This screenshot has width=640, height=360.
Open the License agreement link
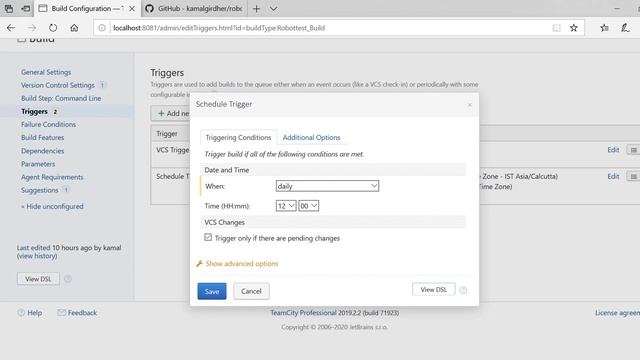pos(617,313)
